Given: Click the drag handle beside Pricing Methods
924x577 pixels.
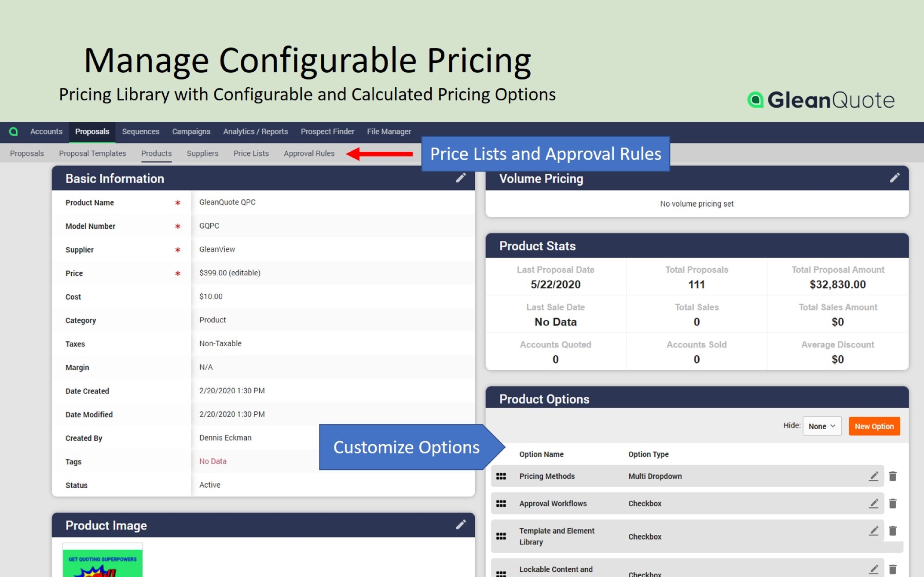Looking at the screenshot, I should point(501,476).
